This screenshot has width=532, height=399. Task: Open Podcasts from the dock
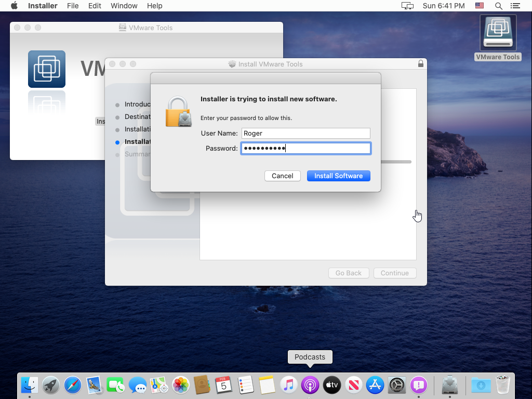(310, 385)
